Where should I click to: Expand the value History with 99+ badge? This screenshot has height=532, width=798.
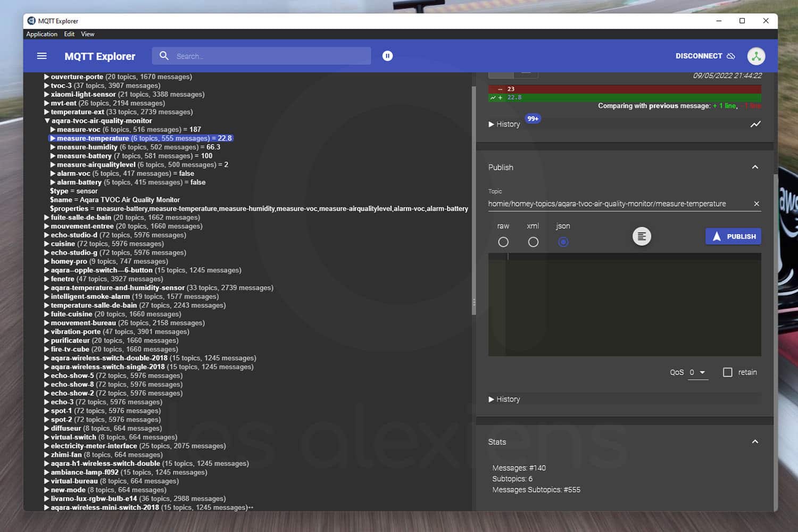coord(504,124)
